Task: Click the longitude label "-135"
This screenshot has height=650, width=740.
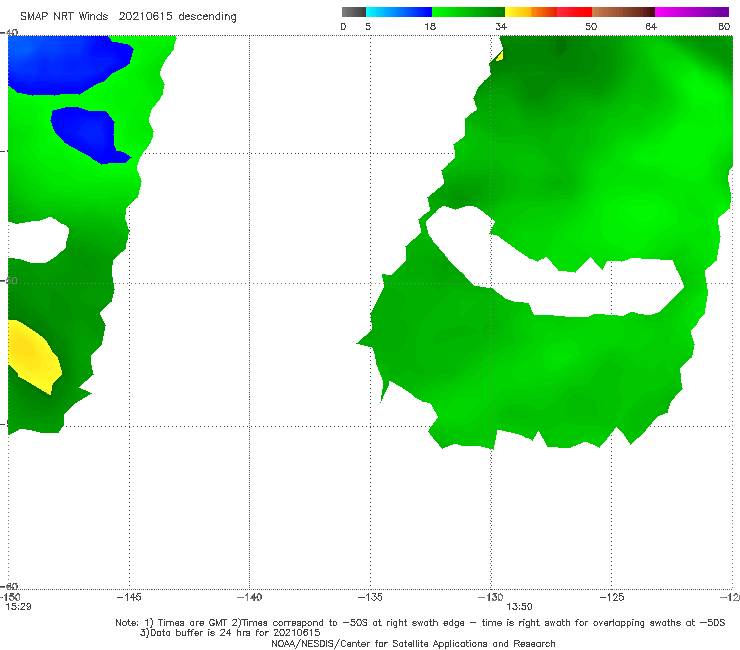Action: (x=370, y=597)
